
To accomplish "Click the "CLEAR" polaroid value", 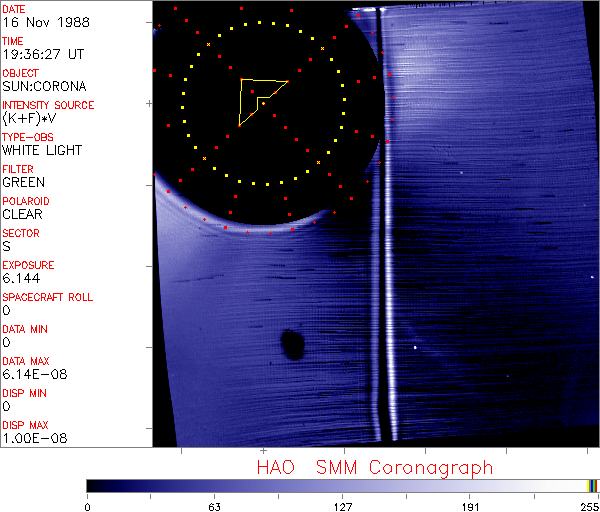I will click(x=23, y=215).
